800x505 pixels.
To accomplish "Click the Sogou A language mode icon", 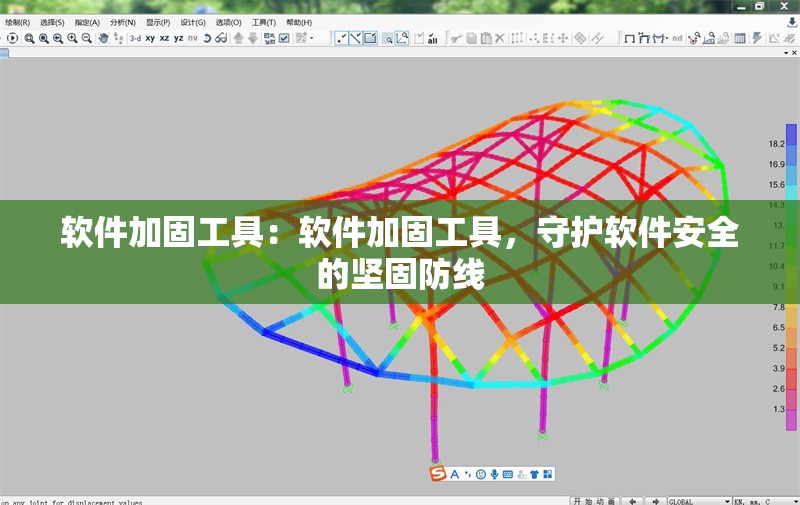I will click(x=455, y=474).
